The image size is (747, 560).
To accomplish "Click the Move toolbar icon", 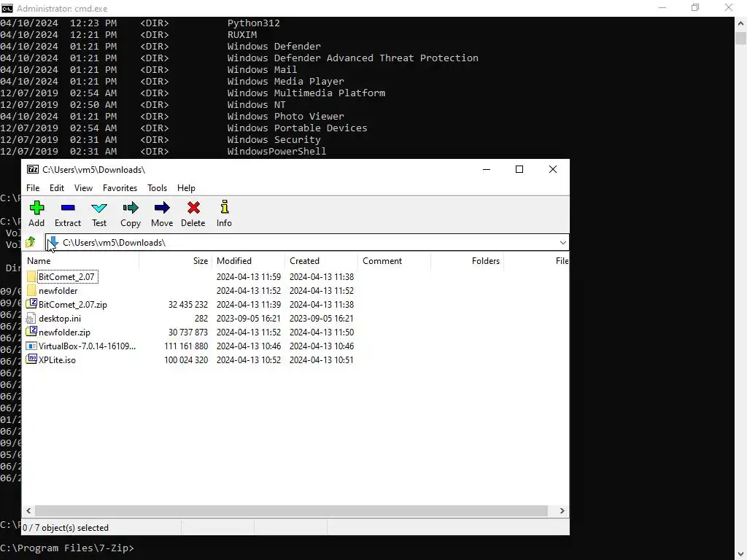I will [x=162, y=208].
